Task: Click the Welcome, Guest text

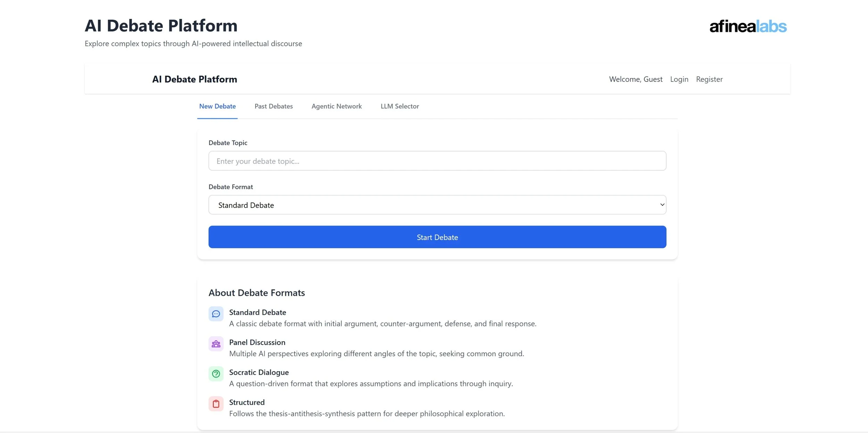Action: coord(635,79)
